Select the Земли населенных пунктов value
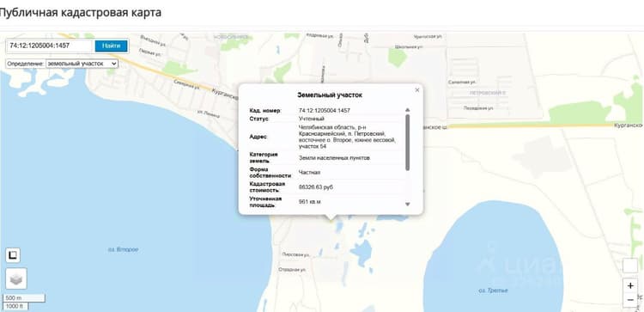 click(x=335, y=158)
